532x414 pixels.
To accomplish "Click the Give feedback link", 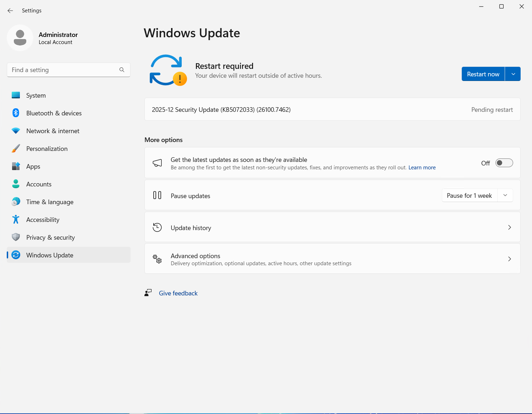I will point(178,293).
